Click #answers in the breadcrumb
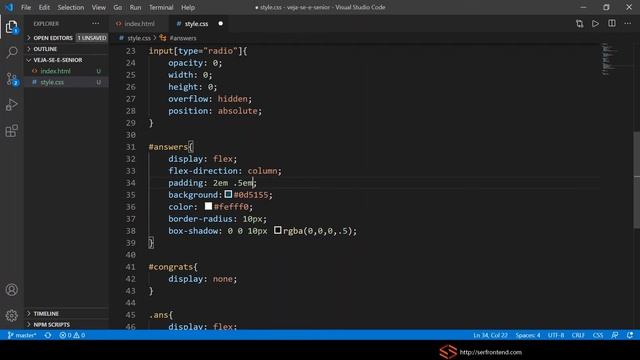640x360 pixels. coord(183,38)
